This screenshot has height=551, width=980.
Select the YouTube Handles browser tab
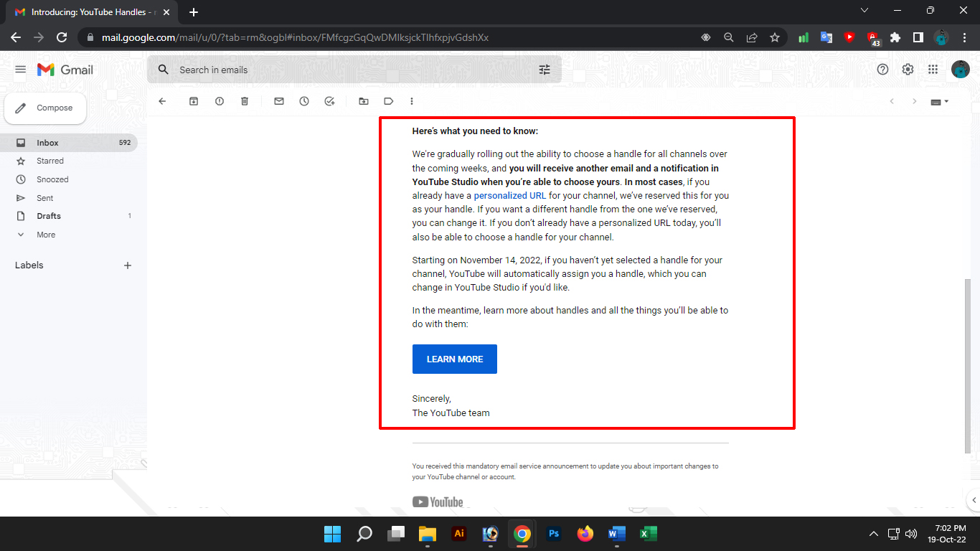click(92, 12)
